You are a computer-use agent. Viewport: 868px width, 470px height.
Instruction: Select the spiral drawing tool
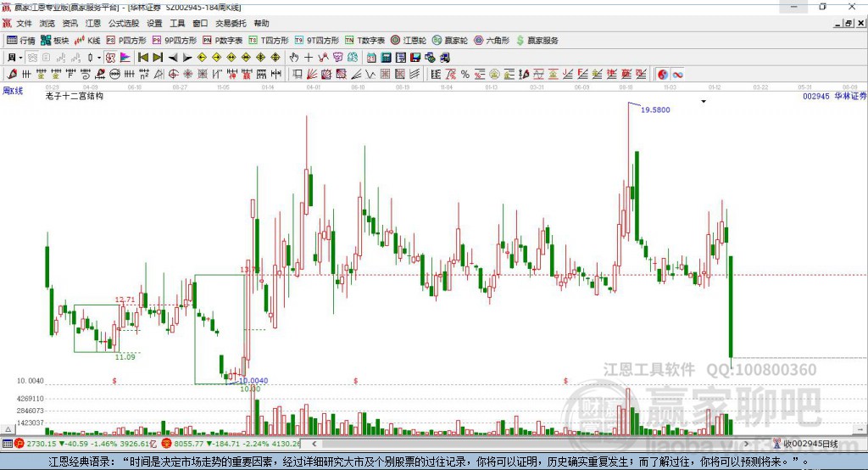(x=86, y=75)
